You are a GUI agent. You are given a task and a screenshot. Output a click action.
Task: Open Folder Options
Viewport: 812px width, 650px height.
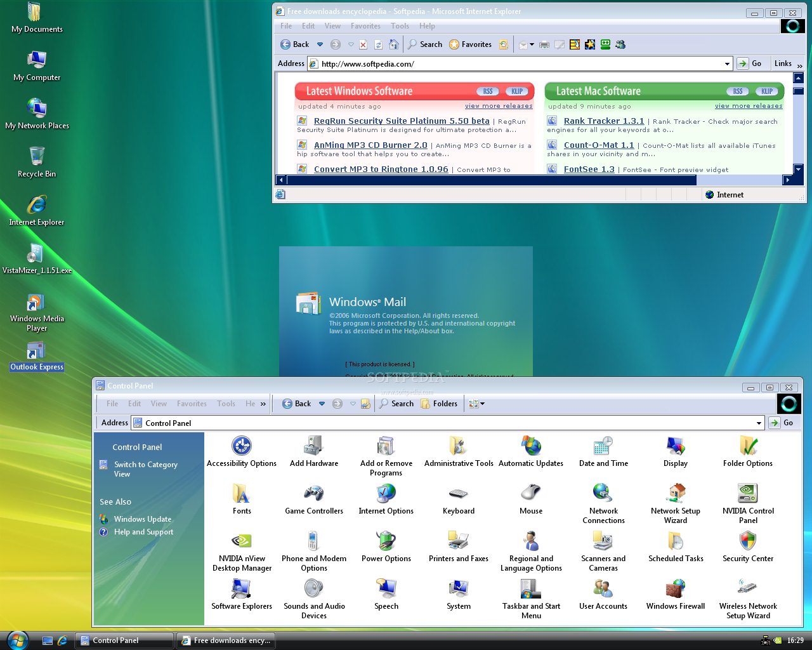click(748, 452)
